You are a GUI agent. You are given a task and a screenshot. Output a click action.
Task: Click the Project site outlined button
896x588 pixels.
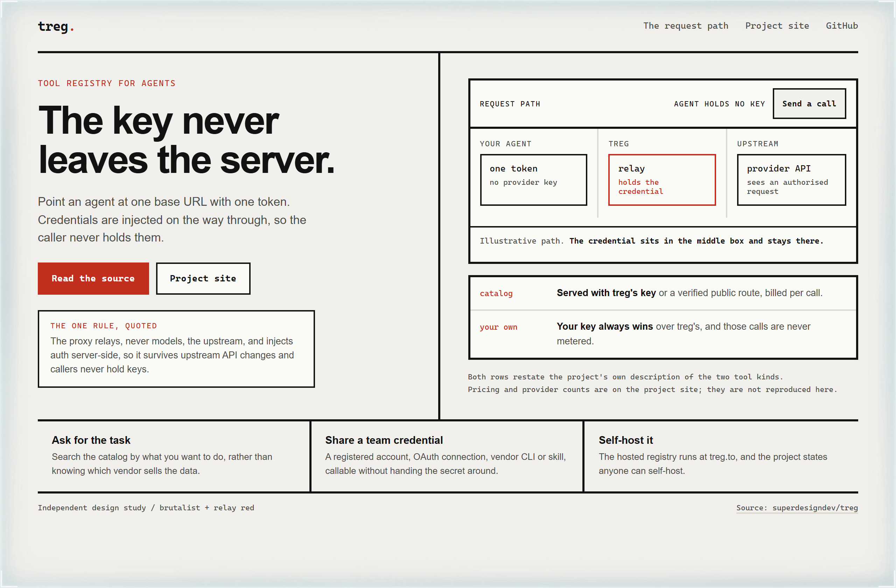point(203,279)
